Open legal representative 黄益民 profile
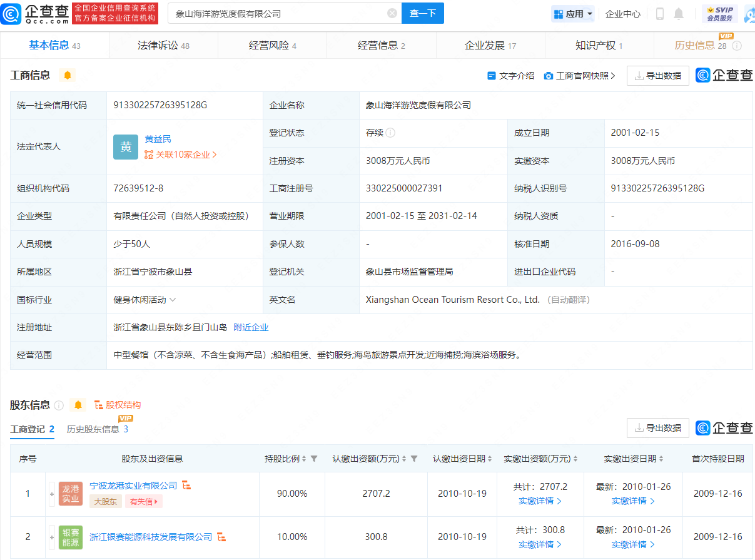This screenshot has height=560, width=755. (158, 139)
